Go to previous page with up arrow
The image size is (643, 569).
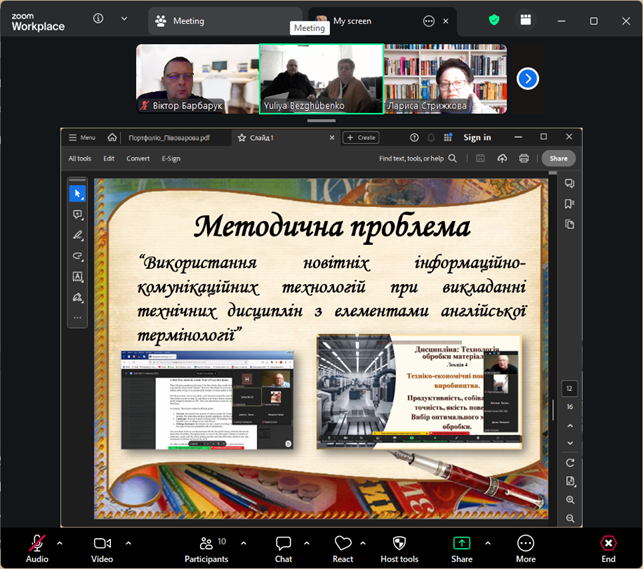point(570,426)
